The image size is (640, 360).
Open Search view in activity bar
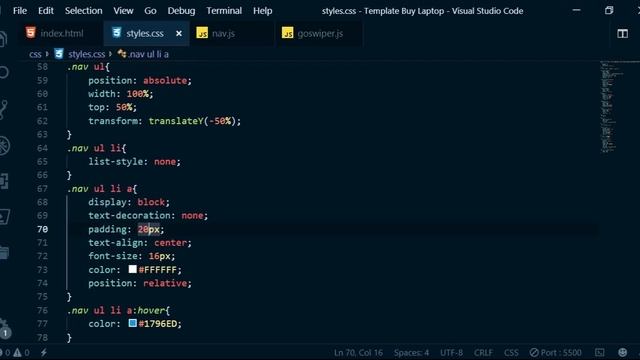click(4, 73)
